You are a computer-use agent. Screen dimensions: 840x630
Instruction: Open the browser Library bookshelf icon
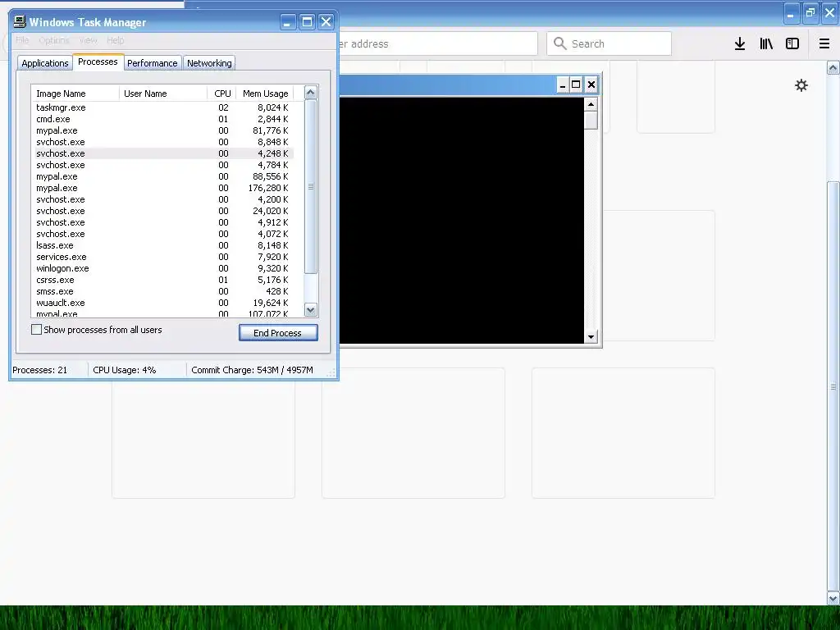click(766, 44)
